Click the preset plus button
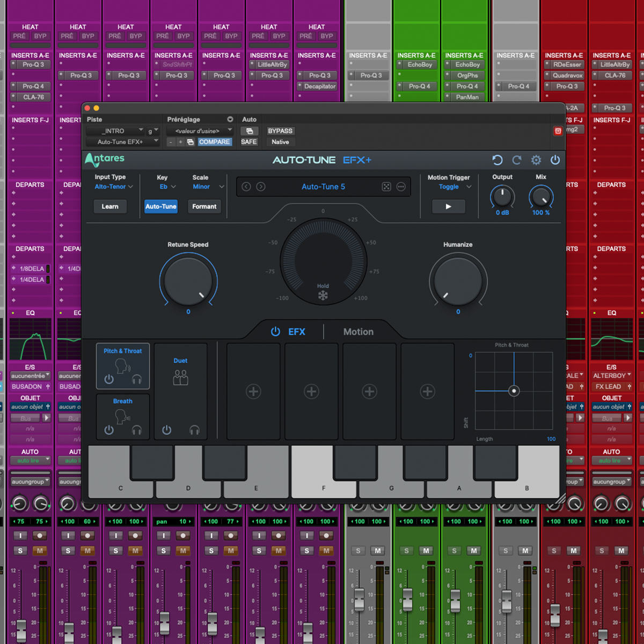 (x=180, y=142)
